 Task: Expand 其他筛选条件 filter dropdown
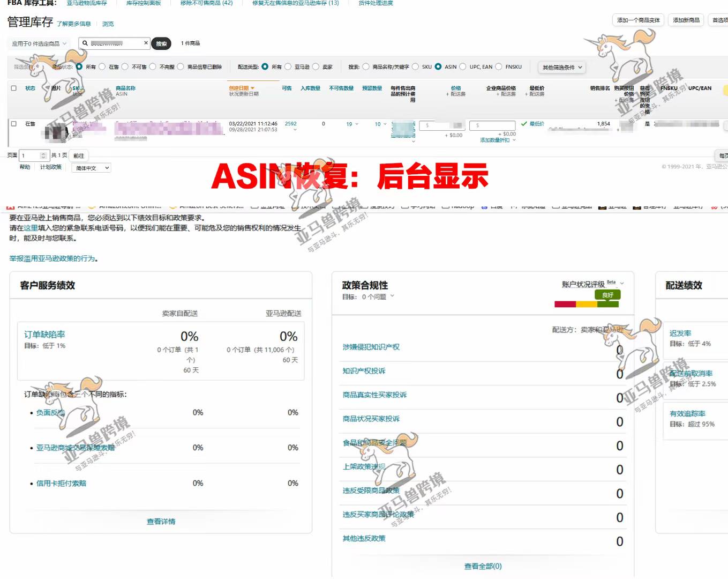coord(561,68)
